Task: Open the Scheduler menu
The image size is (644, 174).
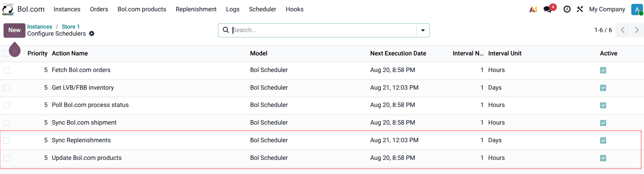Action: click(x=263, y=9)
